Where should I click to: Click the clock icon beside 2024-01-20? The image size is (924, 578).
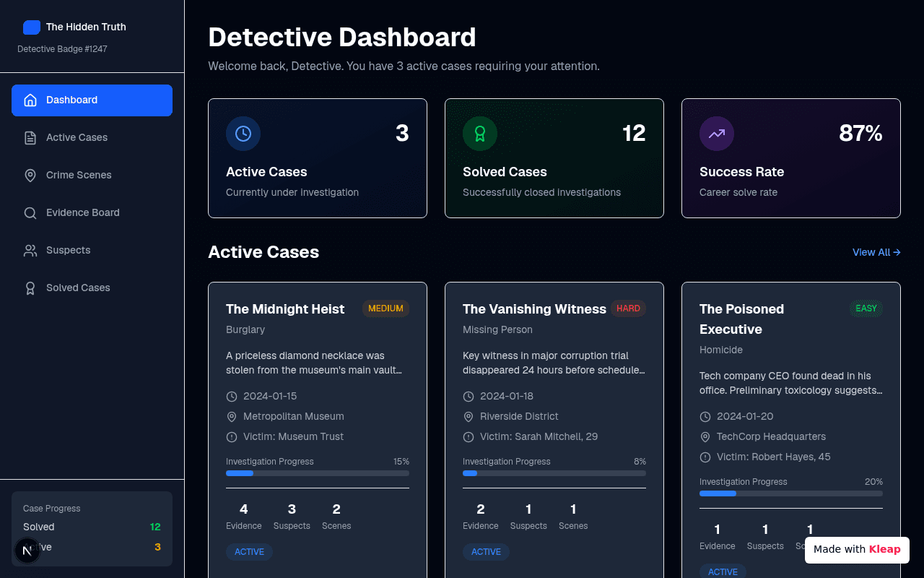click(705, 417)
